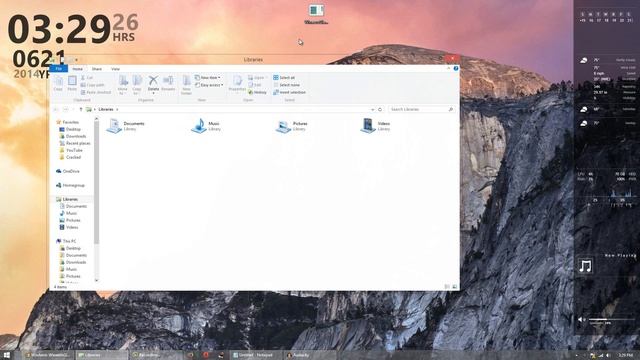Click the Refresh button beside address bar
The width and height of the screenshot is (640, 360).
(380, 109)
